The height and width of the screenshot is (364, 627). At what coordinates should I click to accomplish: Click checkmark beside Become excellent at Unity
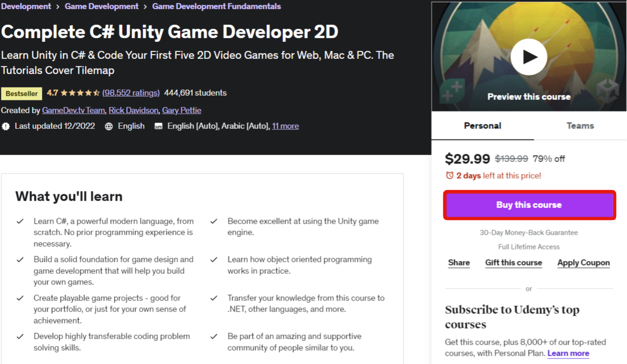214,221
